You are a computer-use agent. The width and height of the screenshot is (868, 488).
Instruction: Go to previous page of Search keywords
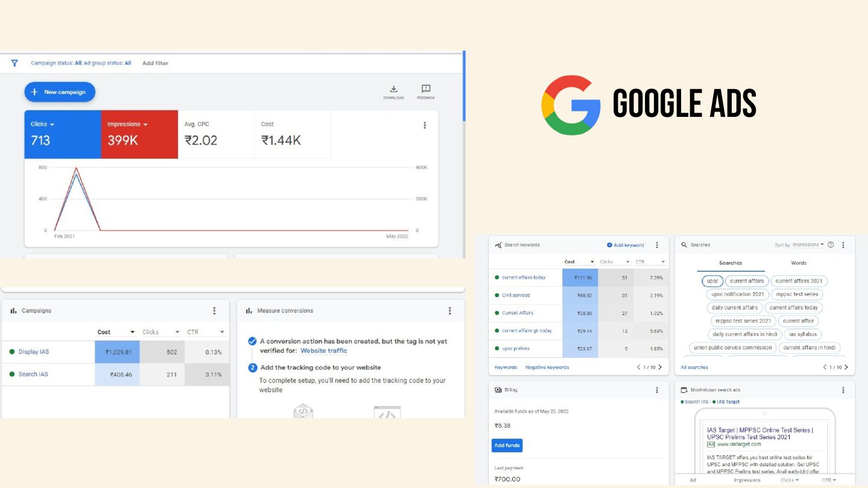coord(639,367)
